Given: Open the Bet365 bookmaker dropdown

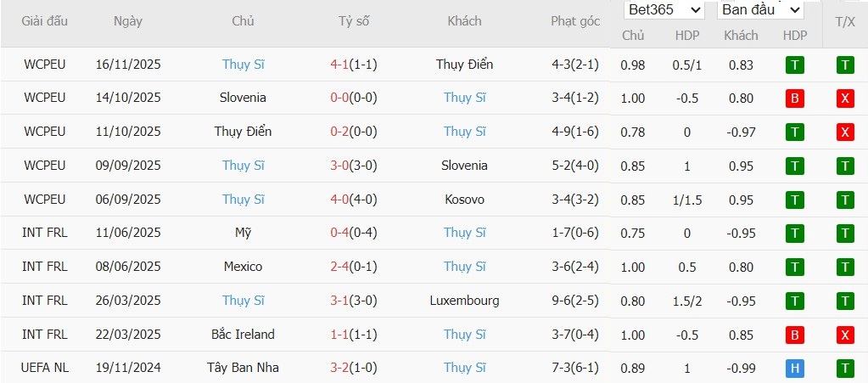Looking at the screenshot, I should pos(664,10).
